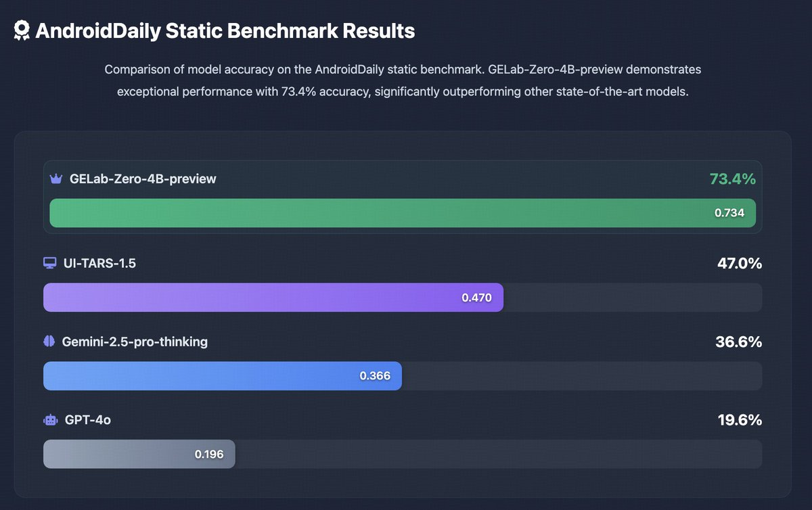Click the 19.6% accuracy score
This screenshot has height=510, width=812.
pos(740,420)
